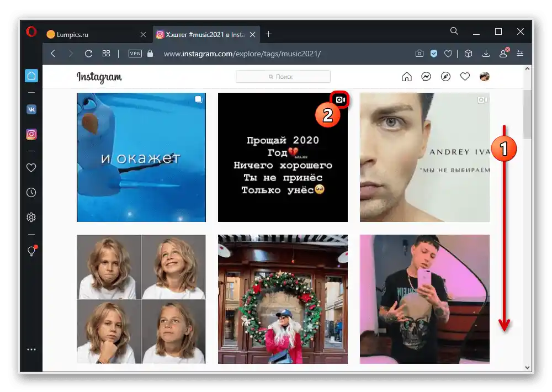Open the 'Прощай 2020' video post
Viewport: 552px width, 392px height.
pyautogui.click(x=283, y=157)
